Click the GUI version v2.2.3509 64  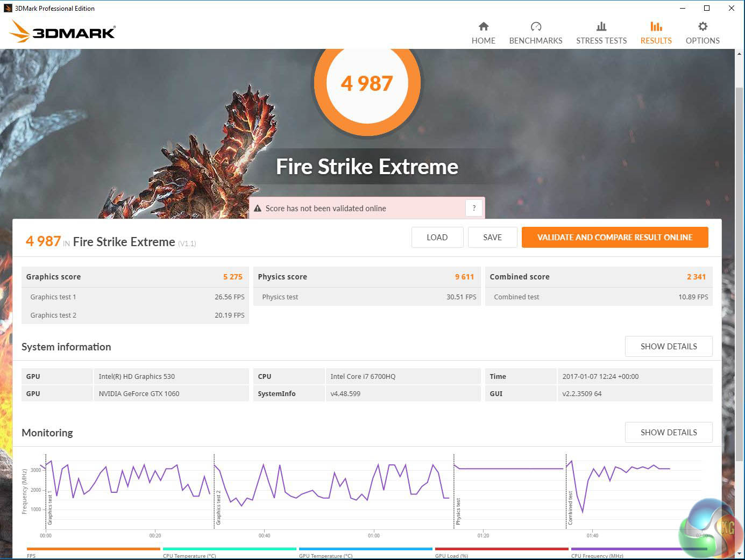click(582, 393)
